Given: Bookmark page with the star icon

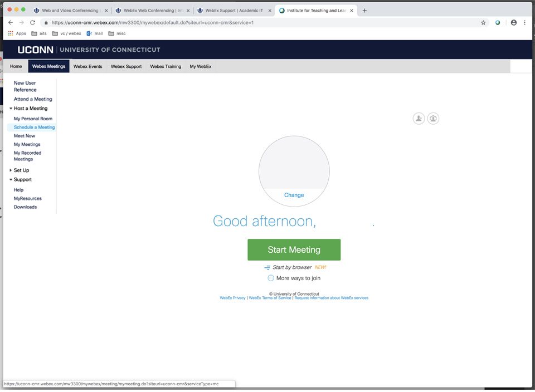Looking at the screenshot, I should [483, 23].
